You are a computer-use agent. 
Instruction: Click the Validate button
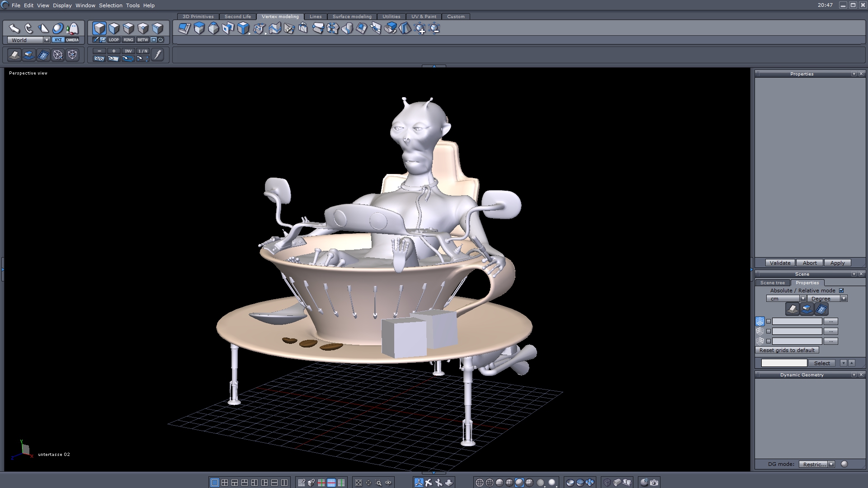[780, 263]
